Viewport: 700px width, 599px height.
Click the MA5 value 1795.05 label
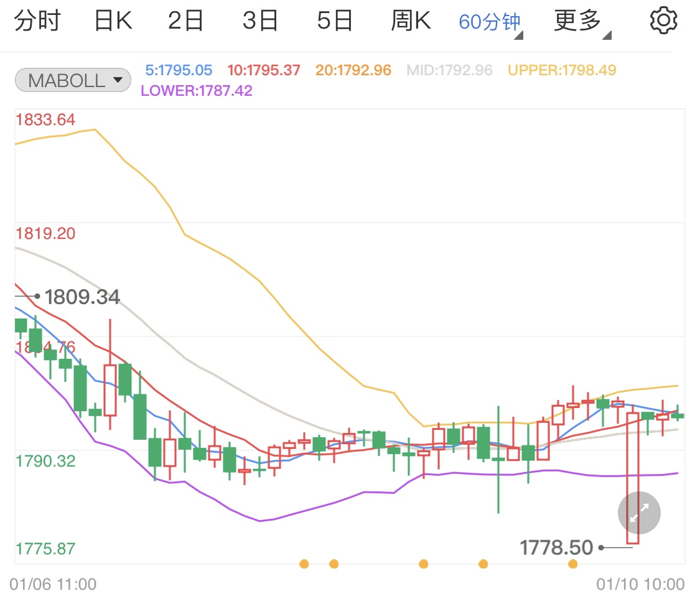coord(179,70)
